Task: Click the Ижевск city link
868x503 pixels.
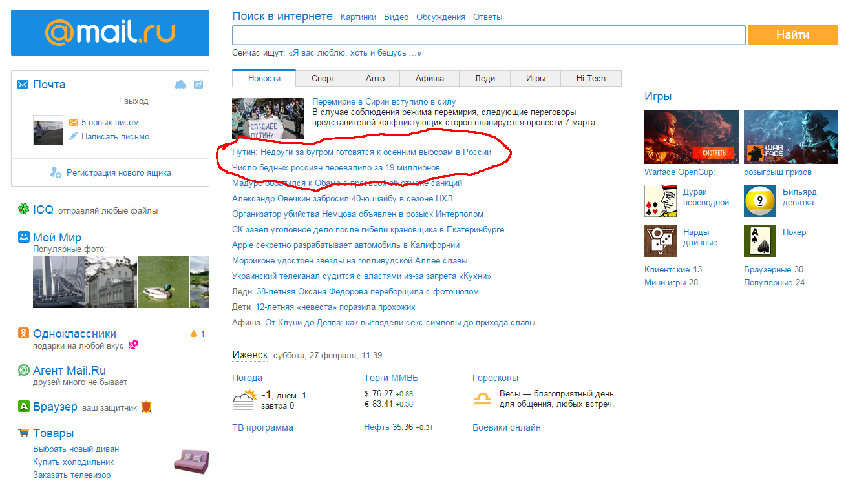Action: pos(249,354)
